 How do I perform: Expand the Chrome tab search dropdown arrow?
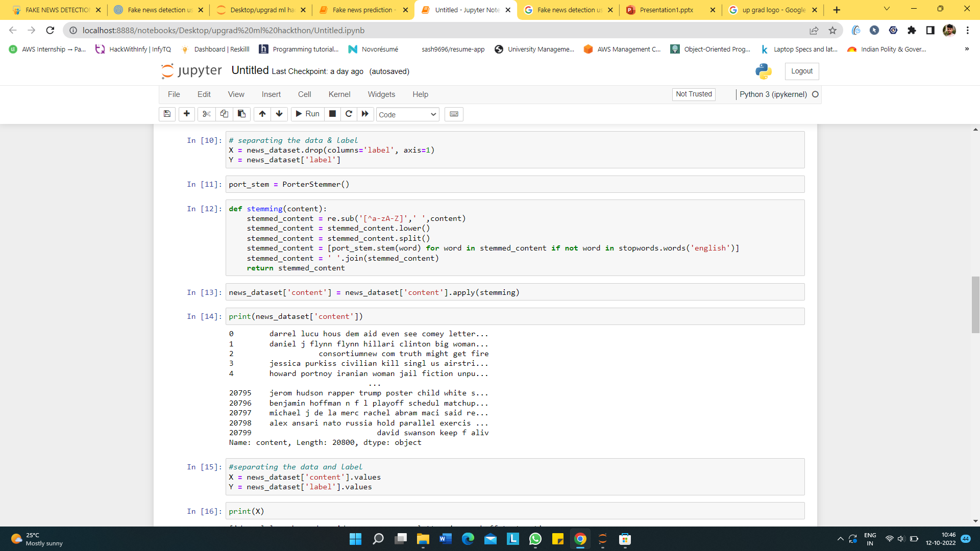[887, 9]
